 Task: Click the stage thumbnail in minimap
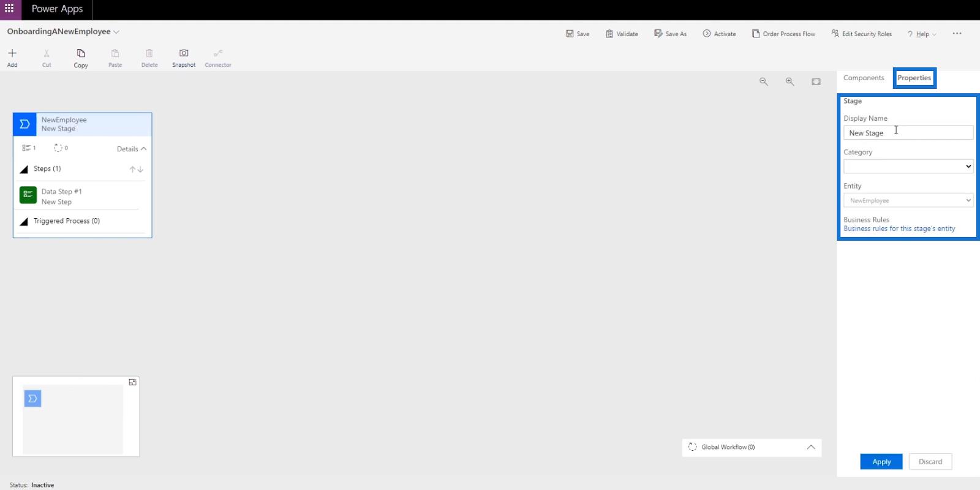(x=32, y=399)
